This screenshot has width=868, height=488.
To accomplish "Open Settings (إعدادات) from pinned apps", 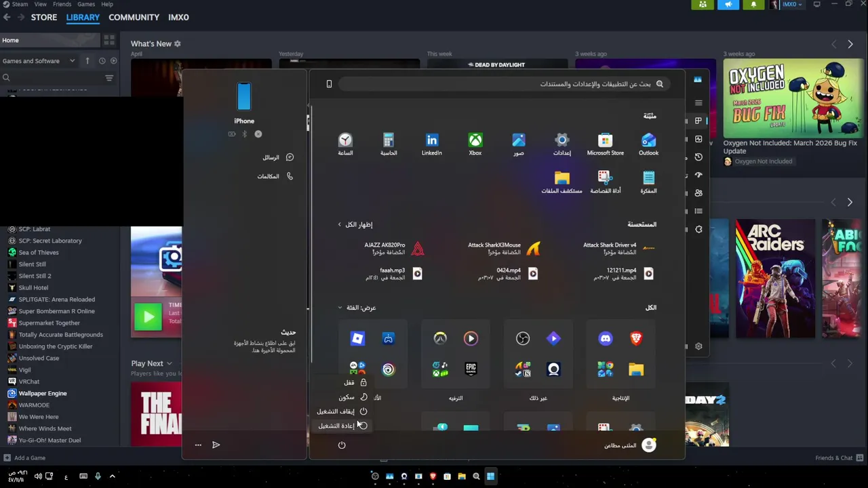I will point(562,144).
